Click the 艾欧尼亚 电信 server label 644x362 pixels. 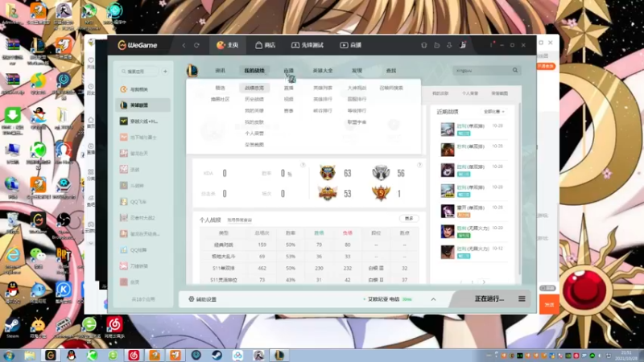pos(383,299)
